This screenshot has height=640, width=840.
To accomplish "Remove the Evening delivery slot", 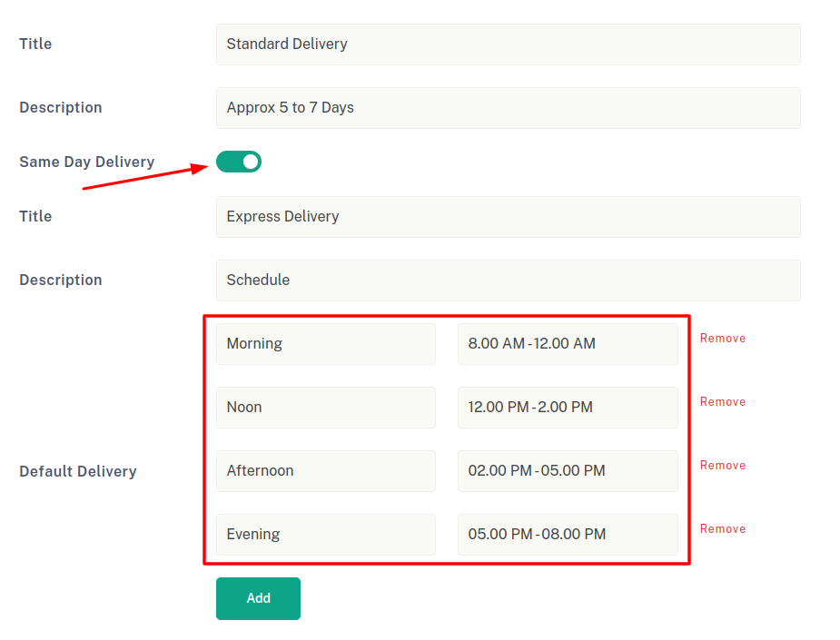I will 722,529.
